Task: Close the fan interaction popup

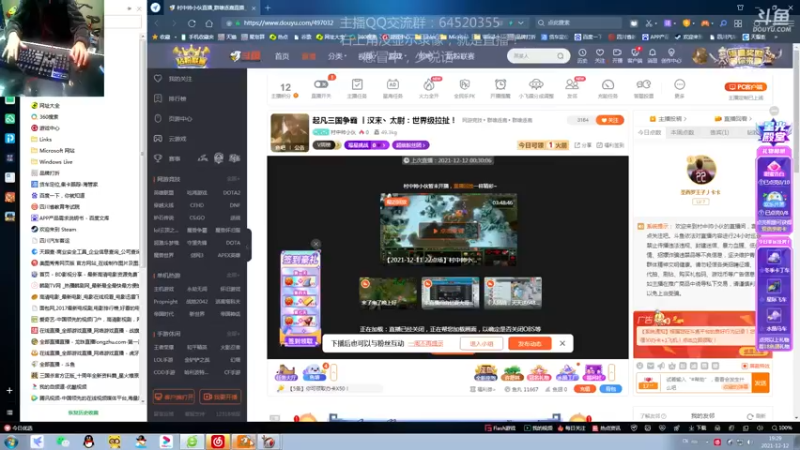Action: click(x=562, y=343)
